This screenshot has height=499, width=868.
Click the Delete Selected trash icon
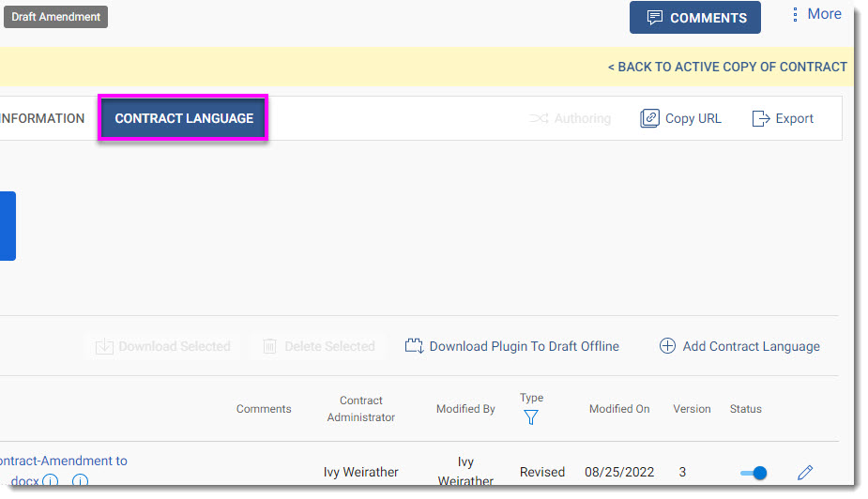[x=269, y=346]
